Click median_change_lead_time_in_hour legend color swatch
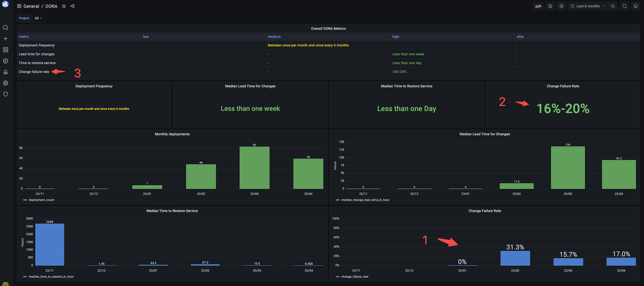The image size is (644, 286). (338, 200)
